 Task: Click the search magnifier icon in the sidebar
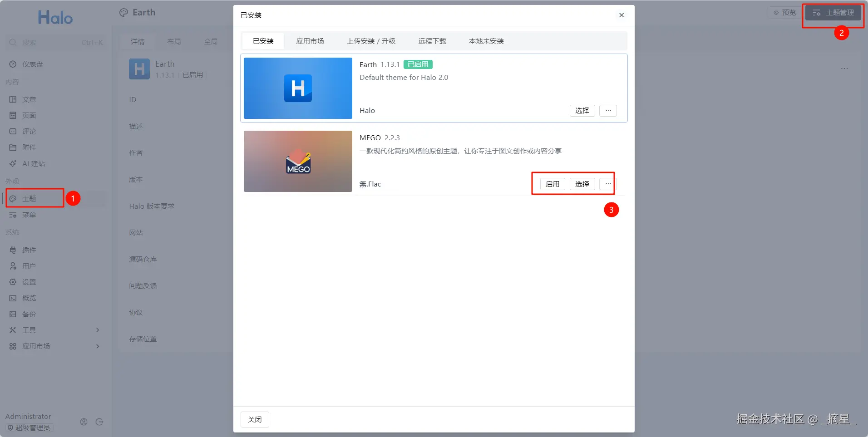(x=13, y=43)
